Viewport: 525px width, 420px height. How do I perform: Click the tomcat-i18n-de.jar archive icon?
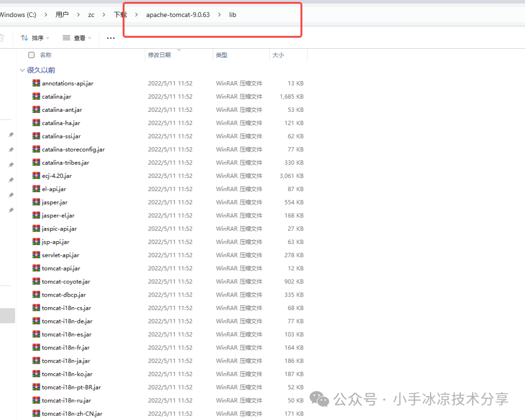coord(36,321)
